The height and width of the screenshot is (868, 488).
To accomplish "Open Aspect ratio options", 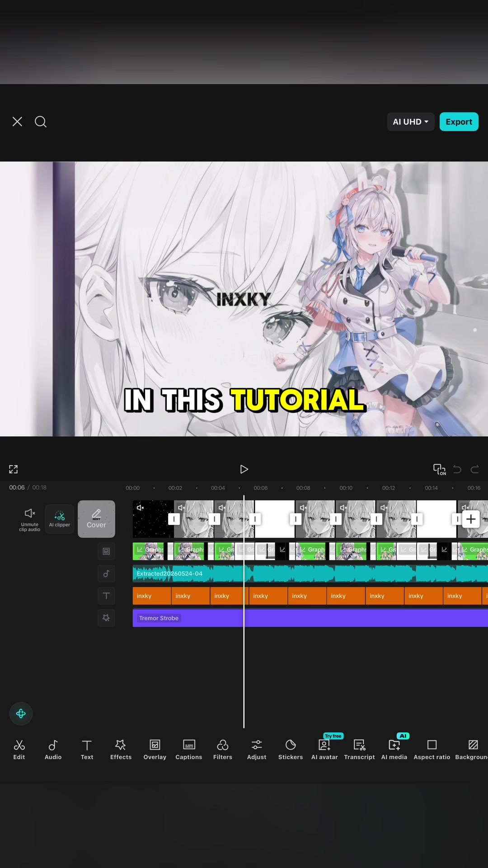I will (x=432, y=750).
